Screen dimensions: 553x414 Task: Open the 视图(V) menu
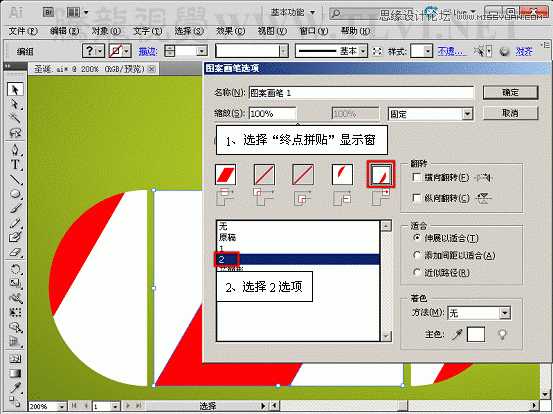272,31
